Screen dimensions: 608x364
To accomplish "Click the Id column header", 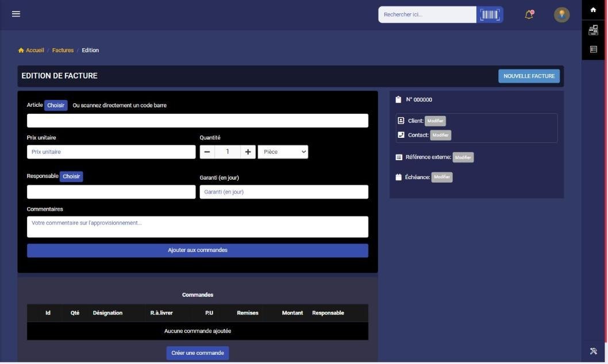I will (x=48, y=313).
